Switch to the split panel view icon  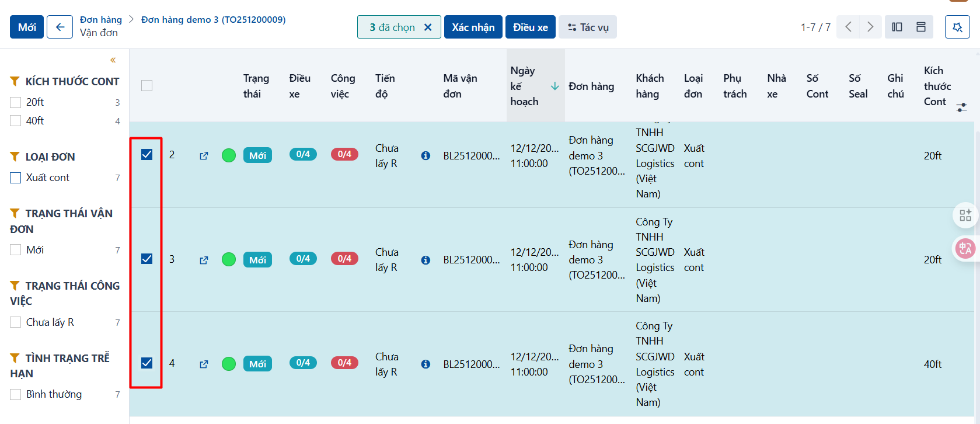[897, 27]
